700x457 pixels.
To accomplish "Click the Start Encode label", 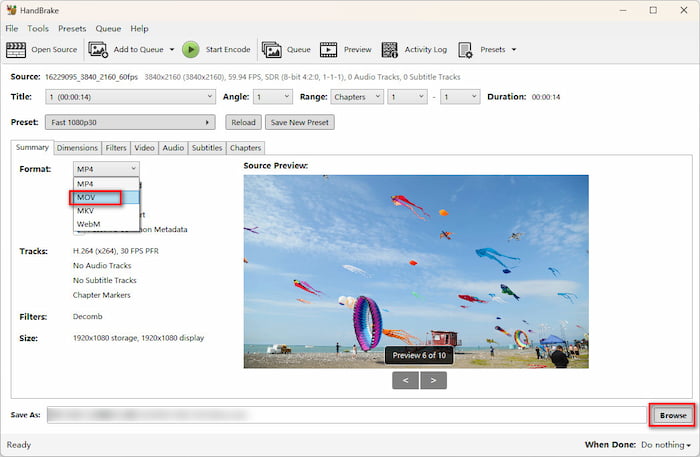I will (228, 50).
